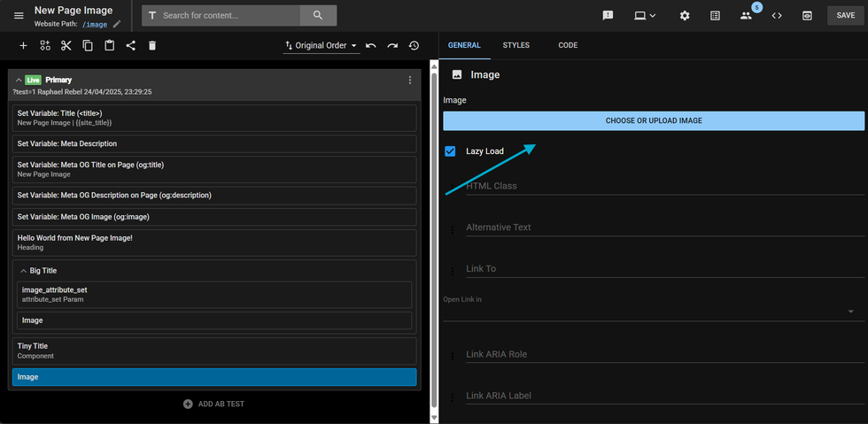Screen dimensions: 868x424
Task: Paste element from clipboard icon
Action: [110, 45]
